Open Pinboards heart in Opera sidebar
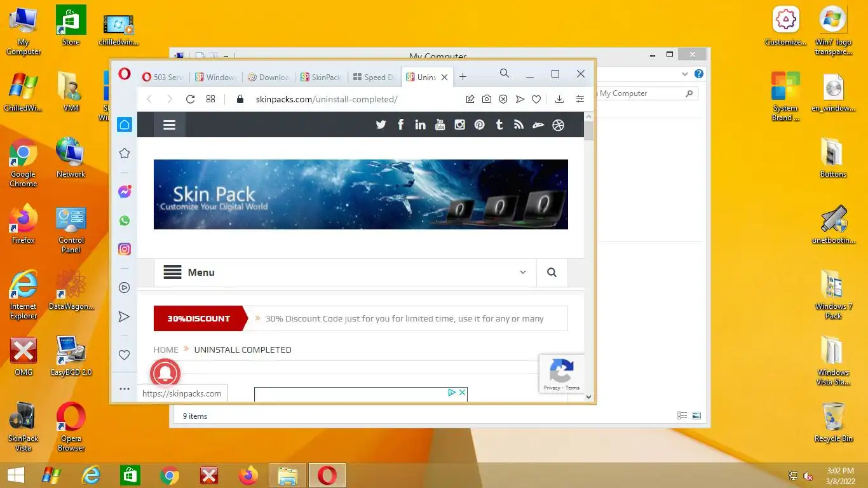The width and height of the screenshot is (868, 488). coord(125,355)
